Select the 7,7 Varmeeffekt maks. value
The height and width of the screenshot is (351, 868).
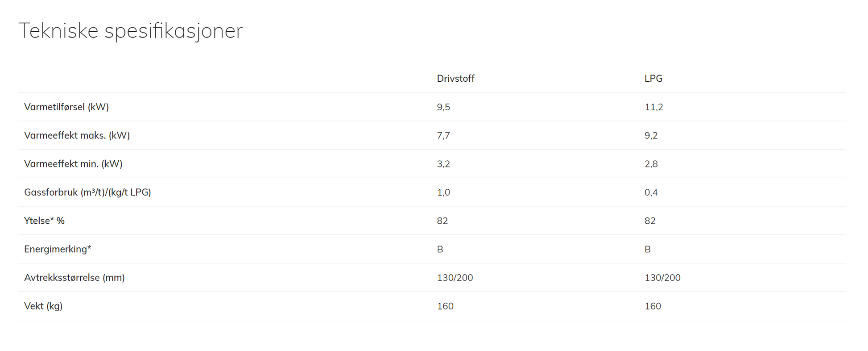tap(443, 136)
